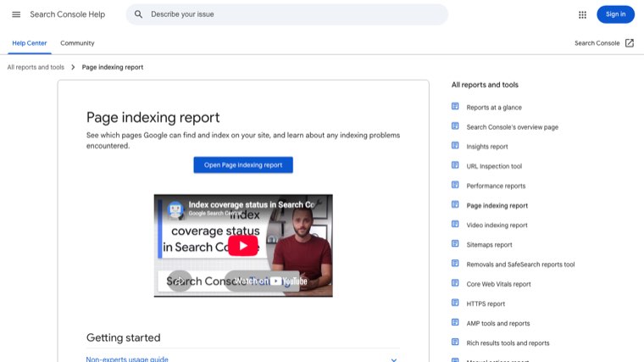Open the Search Console link
The image size is (644, 362).
(597, 43)
